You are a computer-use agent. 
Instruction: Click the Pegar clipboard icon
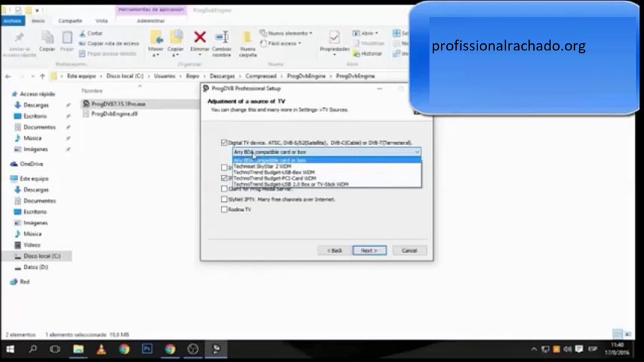[x=67, y=37]
